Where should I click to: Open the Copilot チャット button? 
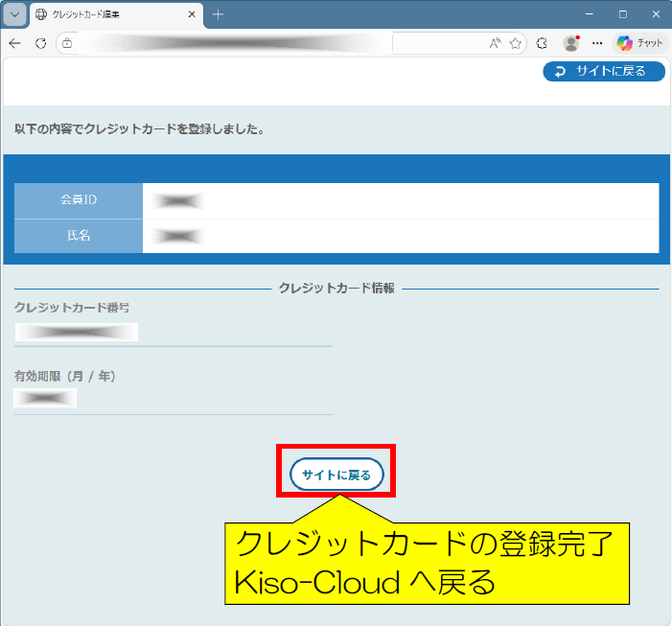tap(639, 43)
